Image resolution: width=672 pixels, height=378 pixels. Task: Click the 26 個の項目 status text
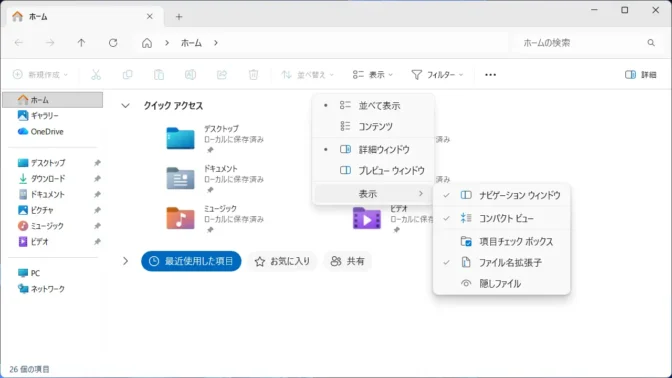(30, 369)
